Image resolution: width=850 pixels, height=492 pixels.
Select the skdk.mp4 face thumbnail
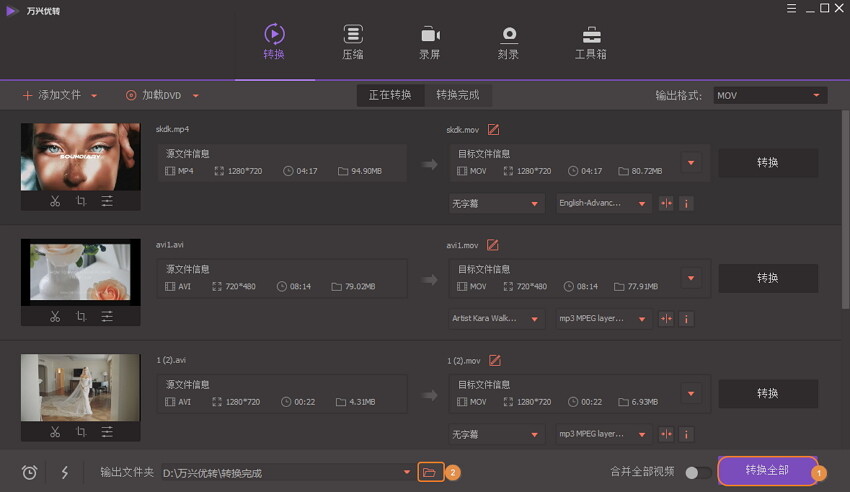(x=80, y=157)
